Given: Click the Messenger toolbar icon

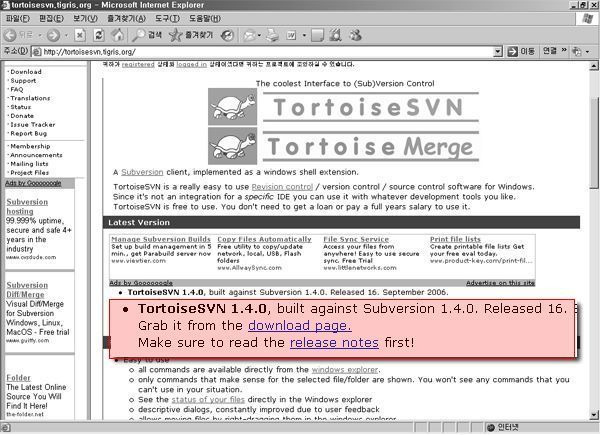Looking at the screenshot, I should tap(355, 35).
